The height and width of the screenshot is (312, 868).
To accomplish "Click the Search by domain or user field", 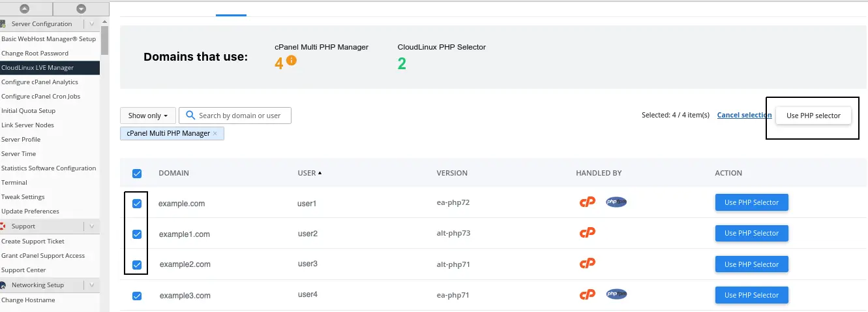I will tap(235, 116).
